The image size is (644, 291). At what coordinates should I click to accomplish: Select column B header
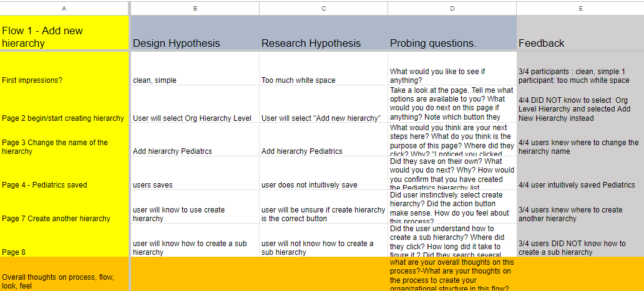point(195,8)
